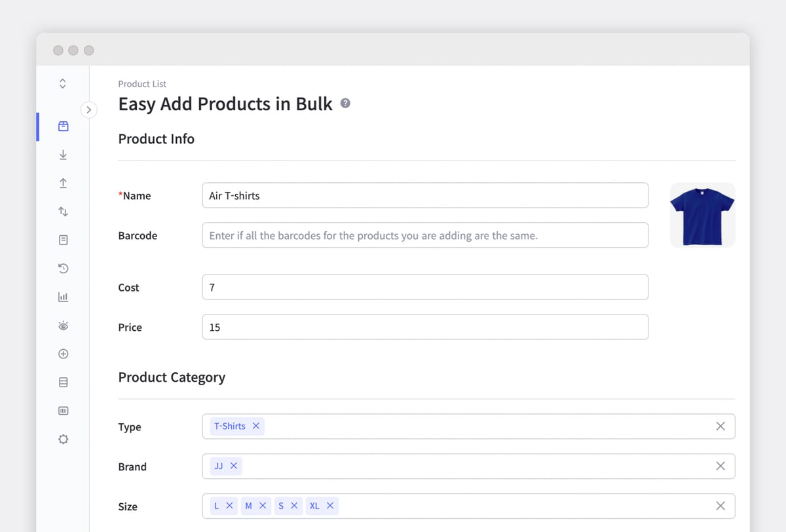The image size is (786, 532).
Task: View history using the clock icon
Action: (63, 268)
